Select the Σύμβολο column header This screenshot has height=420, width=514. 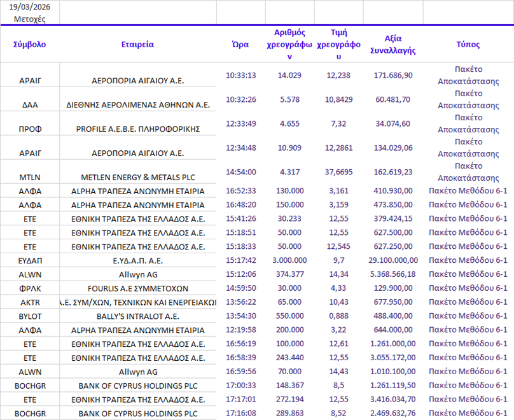[x=29, y=45]
